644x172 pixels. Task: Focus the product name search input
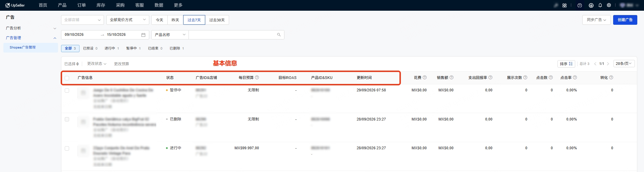pyautogui.click(x=233, y=35)
